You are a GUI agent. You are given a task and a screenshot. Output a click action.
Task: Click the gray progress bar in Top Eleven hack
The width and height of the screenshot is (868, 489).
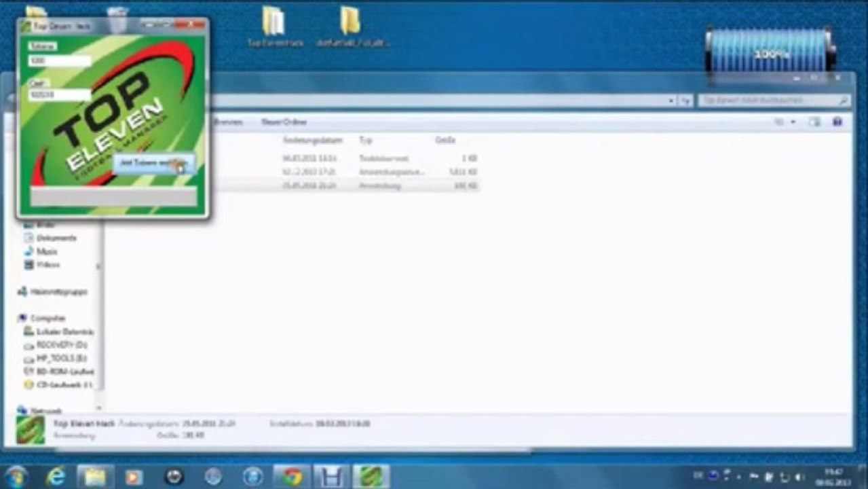[113, 196]
